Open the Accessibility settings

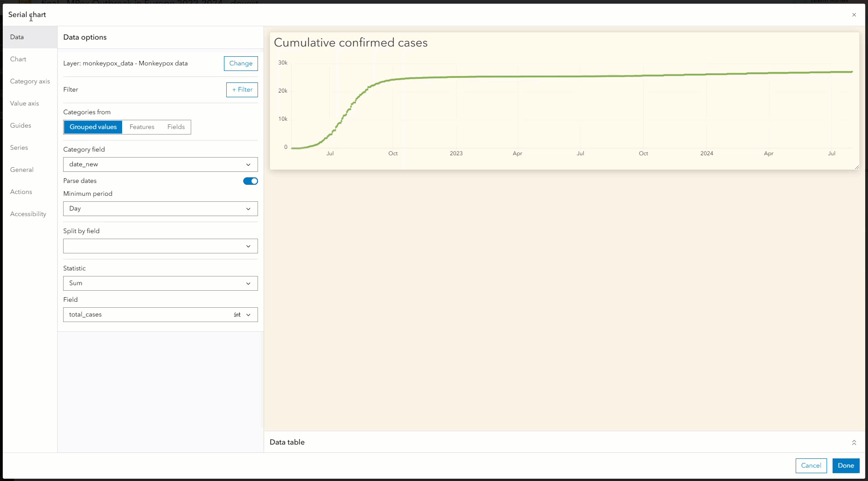pyautogui.click(x=28, y=214)
